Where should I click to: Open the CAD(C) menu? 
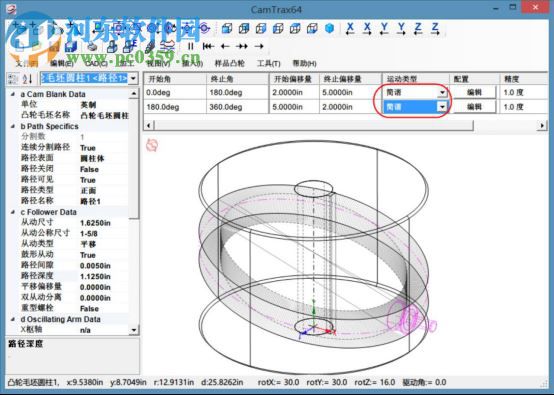pyautogui.click(x=96, y=64)
